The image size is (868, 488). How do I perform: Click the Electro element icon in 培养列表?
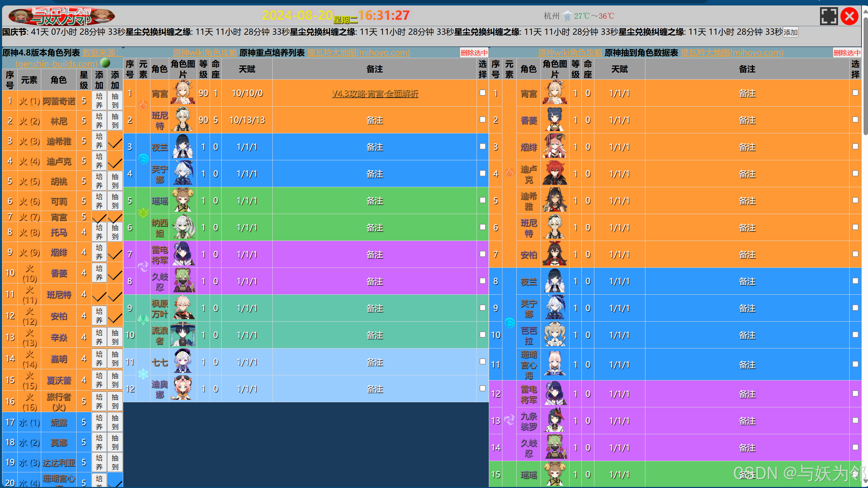pyautogui.click(x=143, y=267)
